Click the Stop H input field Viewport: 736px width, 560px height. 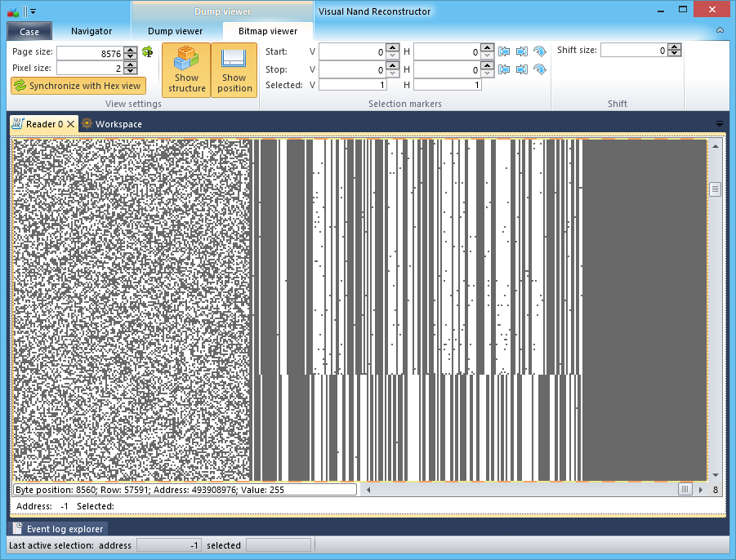tap(448, 69)
